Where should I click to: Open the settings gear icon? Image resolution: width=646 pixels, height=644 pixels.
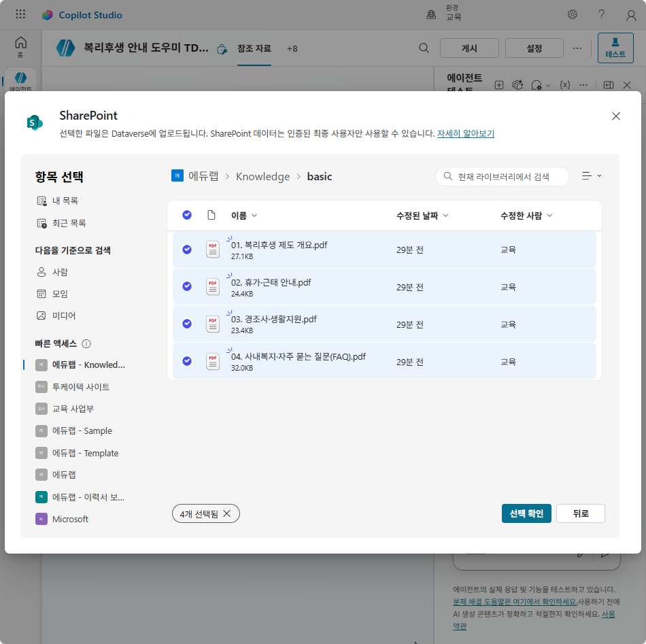[x=573, y=14]
